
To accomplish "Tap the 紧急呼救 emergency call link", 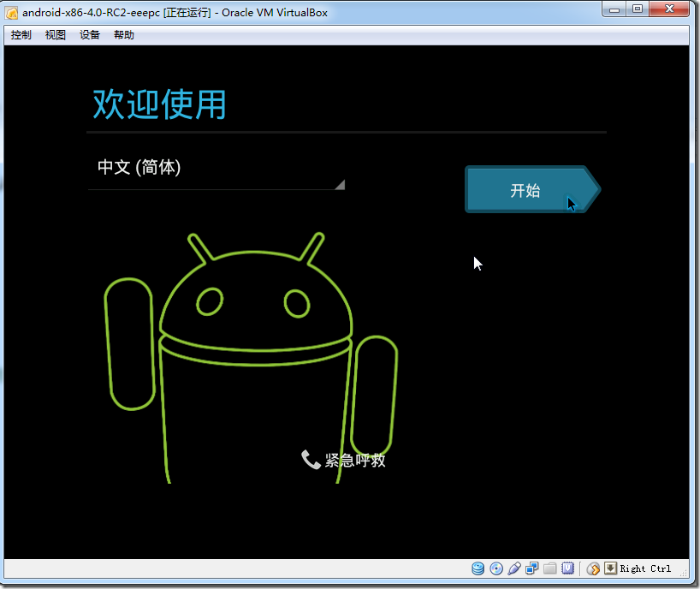I will click(x=355, y=460).
